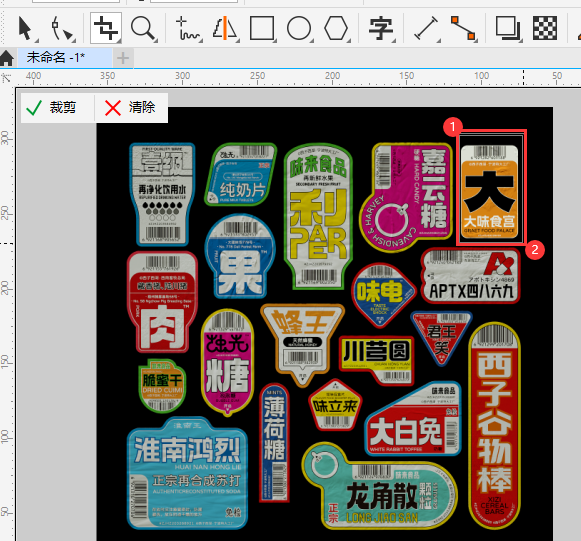Select the Transparency checkerboard tool

[545, 28]
